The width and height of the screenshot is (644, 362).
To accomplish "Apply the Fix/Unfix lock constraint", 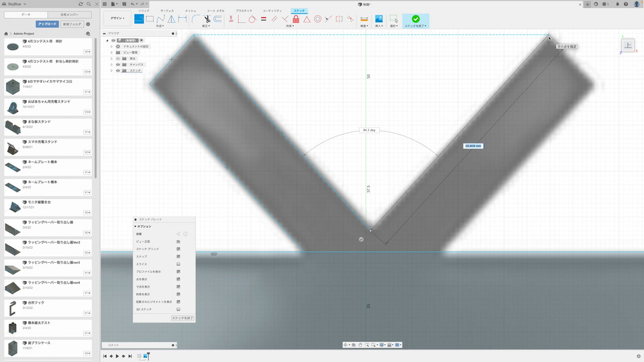I will pos(296,19).
